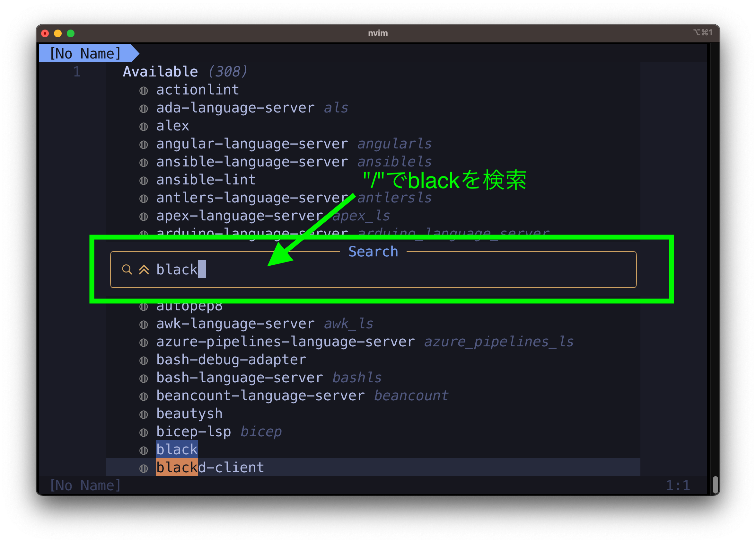Select azure-pipelines-language-server in the list
This screenshot has height=543, width=756.
pyautogui.click(x=286, y=342)
